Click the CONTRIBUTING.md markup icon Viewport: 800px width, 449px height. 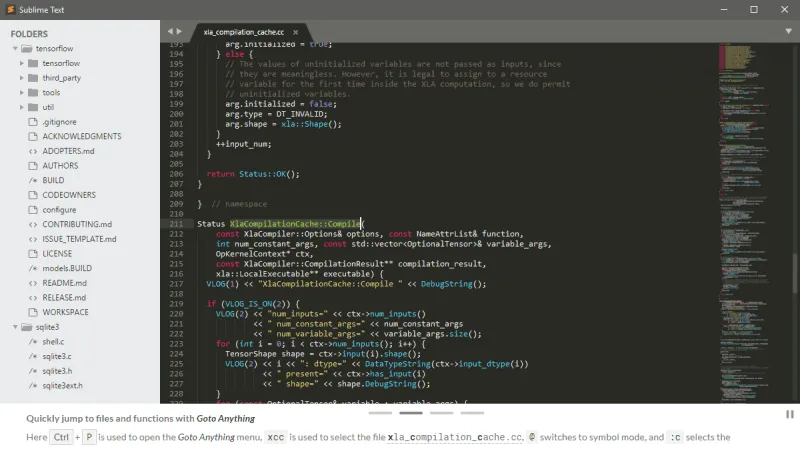coord(33,224)
